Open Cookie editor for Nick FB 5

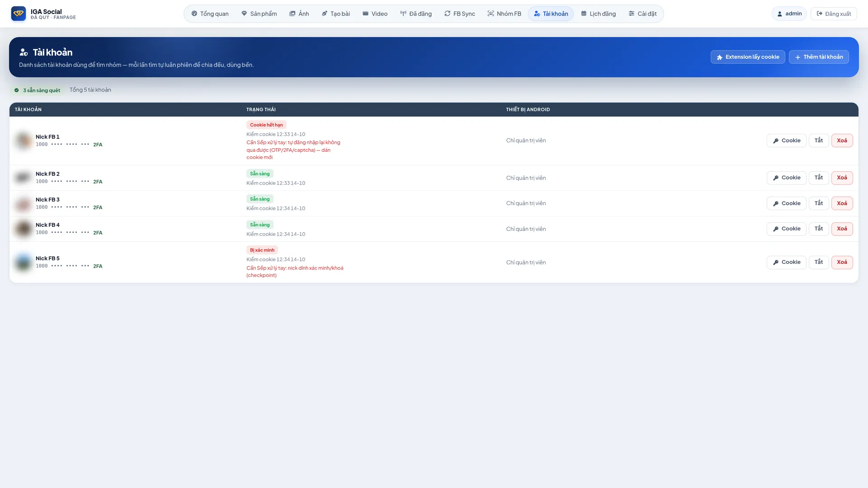[787, 262]
